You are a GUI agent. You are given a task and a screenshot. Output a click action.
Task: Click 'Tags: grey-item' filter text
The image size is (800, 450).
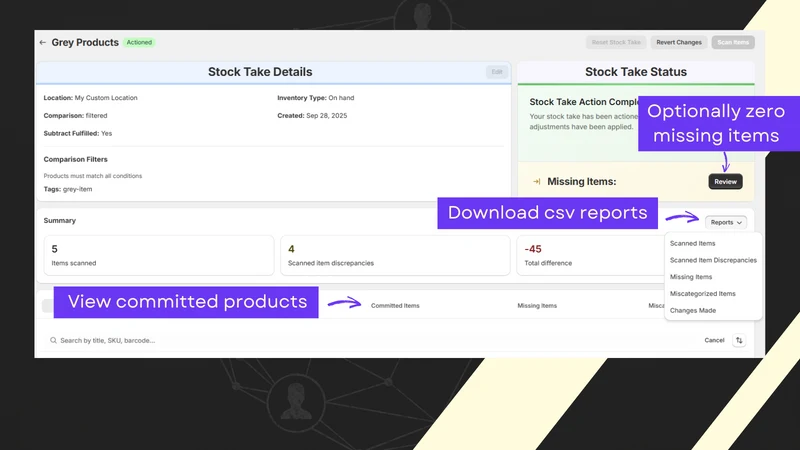tap(68, 189)
